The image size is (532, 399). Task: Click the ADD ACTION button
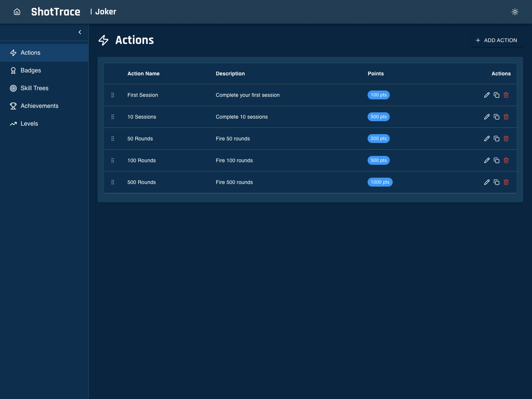497,40
